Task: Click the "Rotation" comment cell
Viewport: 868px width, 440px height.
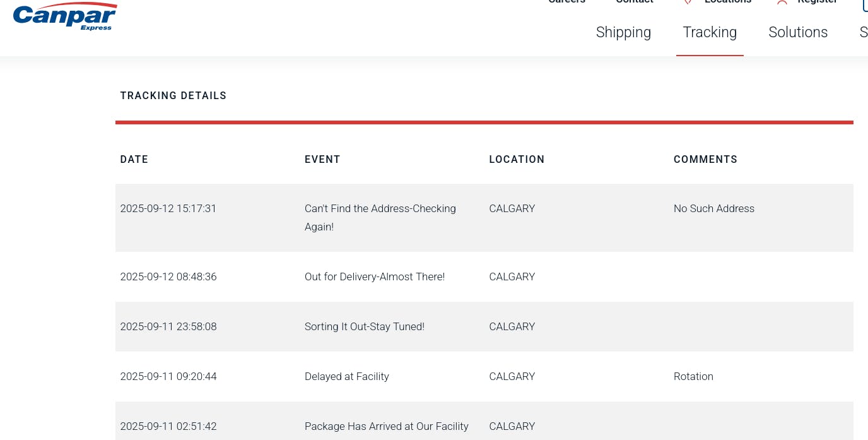Action: (x=693, y=377)
